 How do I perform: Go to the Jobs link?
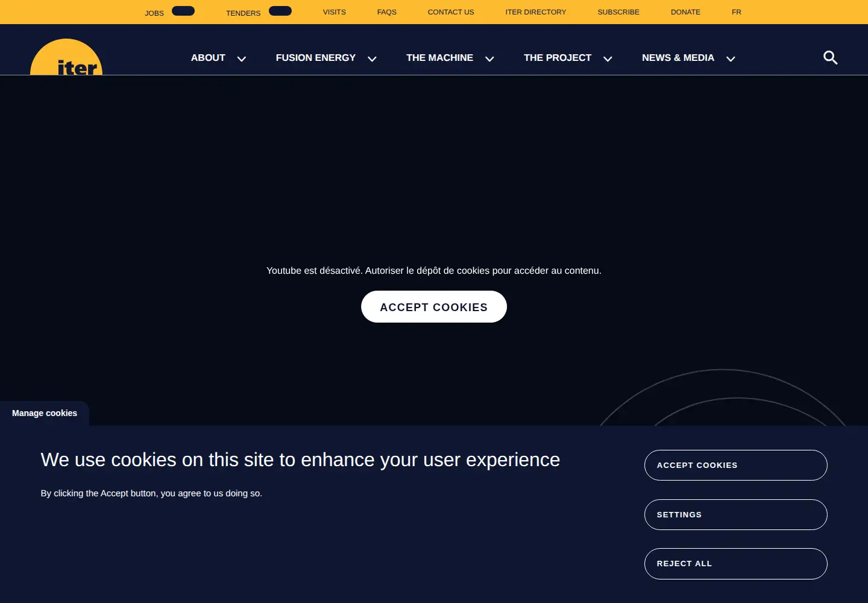(x=154, y=13)
